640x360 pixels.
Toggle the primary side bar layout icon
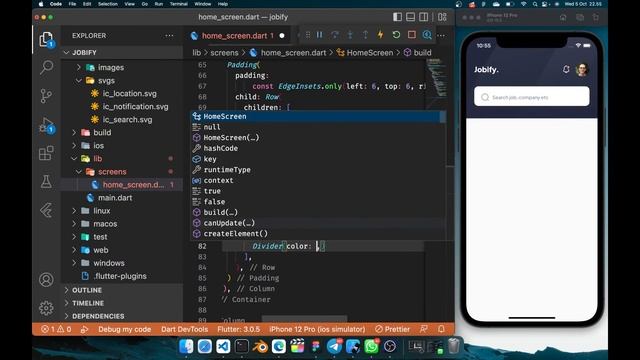point(397,17)
